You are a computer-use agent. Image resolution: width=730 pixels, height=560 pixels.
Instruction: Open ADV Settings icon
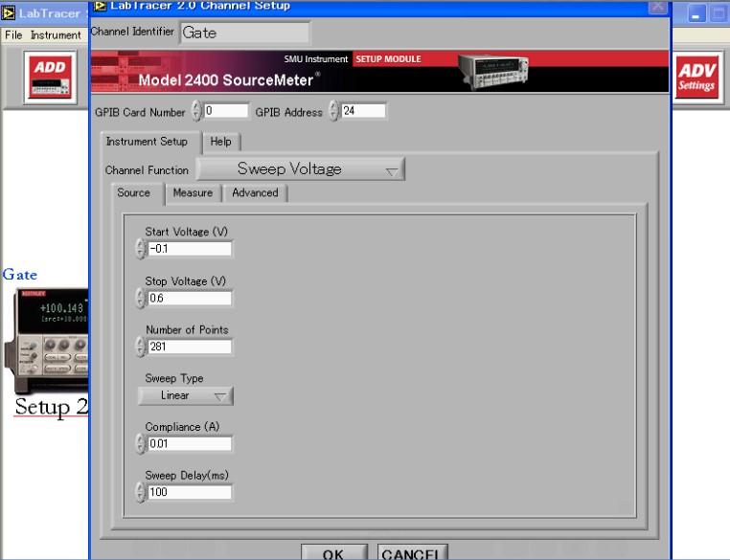(x=696, y=78)
